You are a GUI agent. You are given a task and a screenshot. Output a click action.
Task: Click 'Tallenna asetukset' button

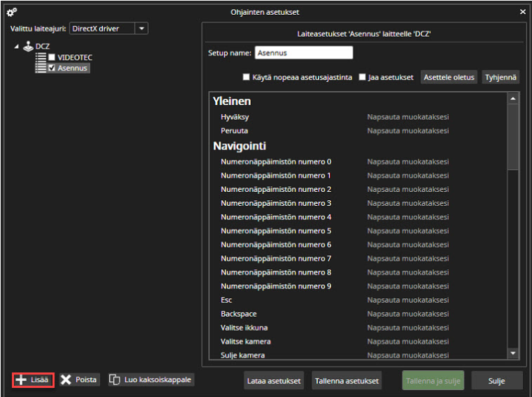coord(347,381)
